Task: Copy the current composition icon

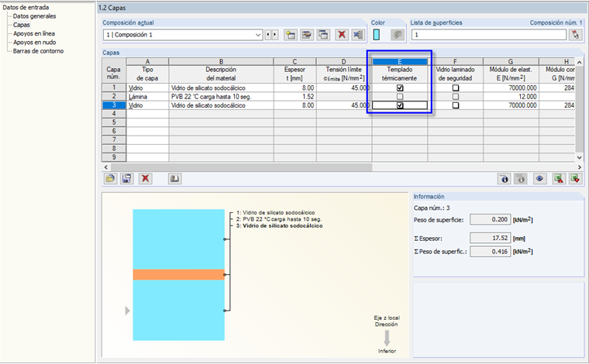Action: pos(323,35)
